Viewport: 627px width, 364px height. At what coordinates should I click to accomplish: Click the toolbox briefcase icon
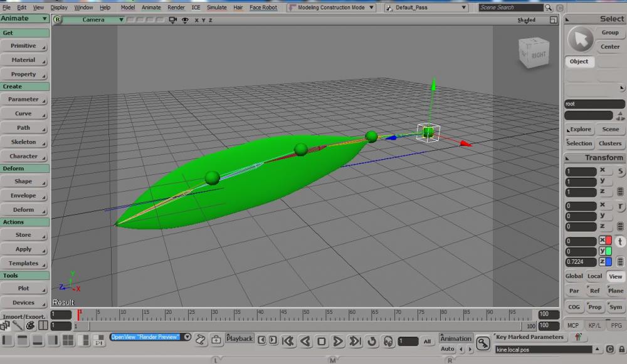coord(216,340)
